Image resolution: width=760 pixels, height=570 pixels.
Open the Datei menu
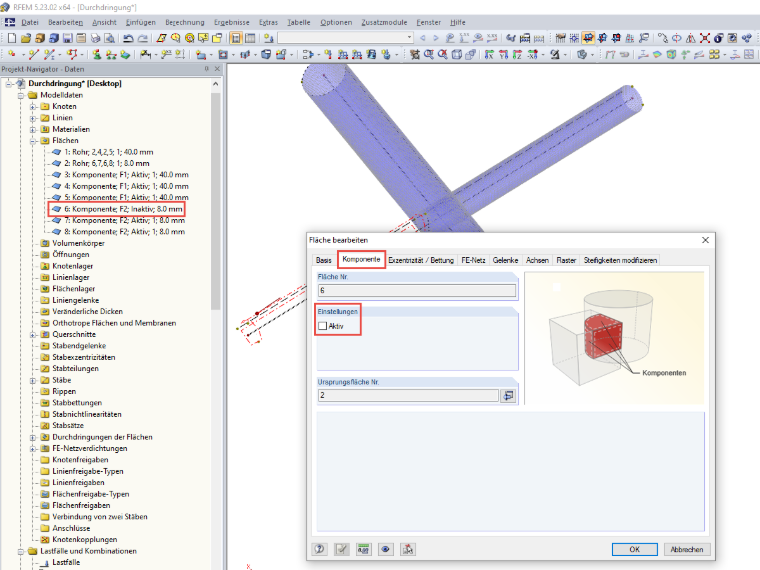coord(30,22)
